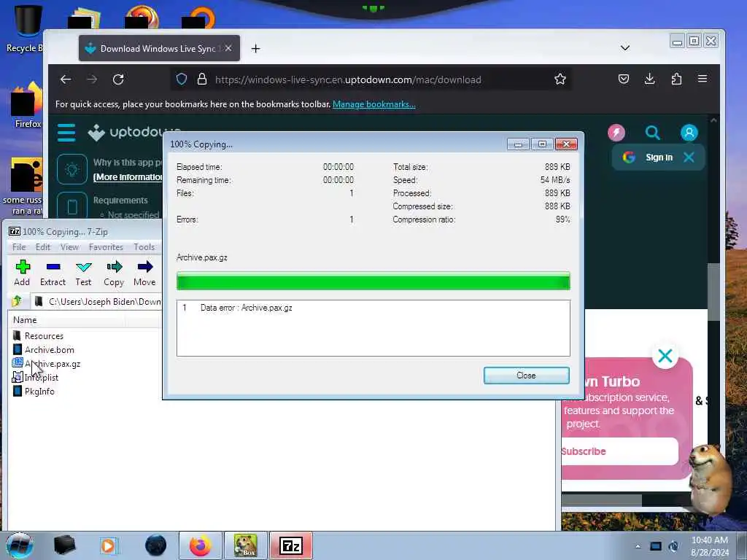Close the Download Windows Live Sync tab

(228, 48)
